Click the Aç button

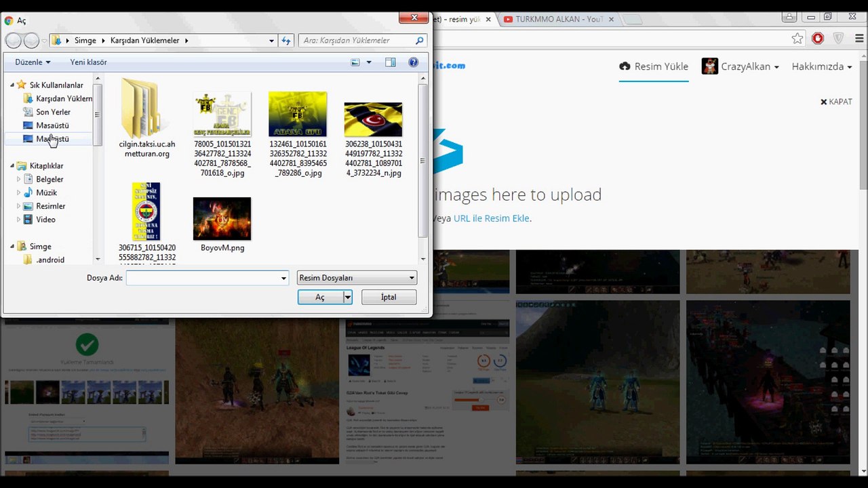320,298
